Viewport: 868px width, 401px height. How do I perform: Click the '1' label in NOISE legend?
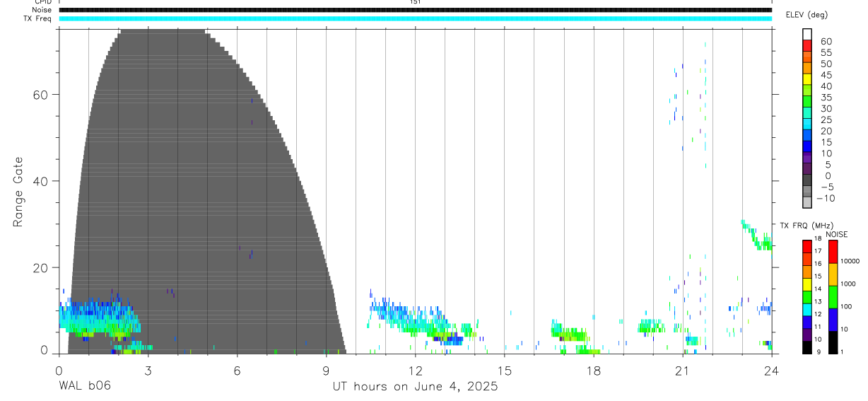click(841, 351)
